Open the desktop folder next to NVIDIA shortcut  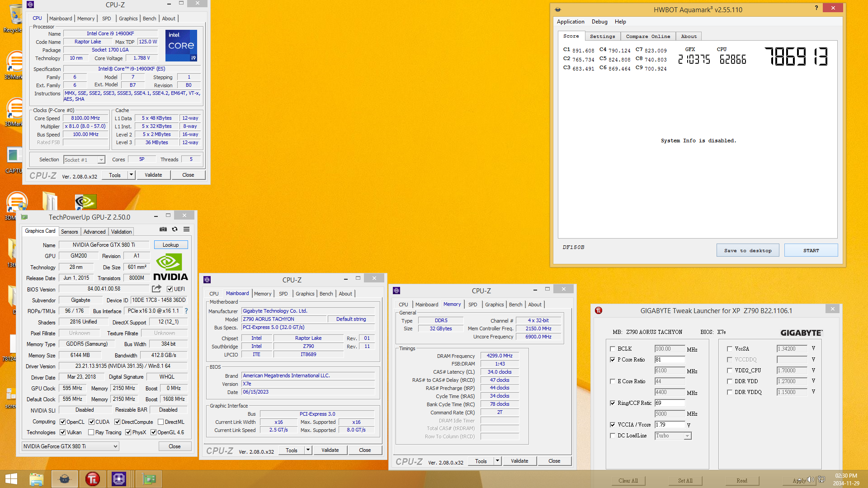pos(50,202)
